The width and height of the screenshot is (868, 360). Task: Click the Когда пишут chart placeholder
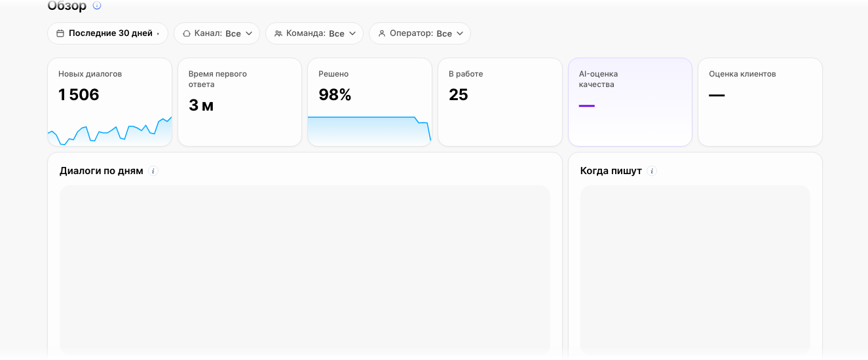[x=695, y=270]
